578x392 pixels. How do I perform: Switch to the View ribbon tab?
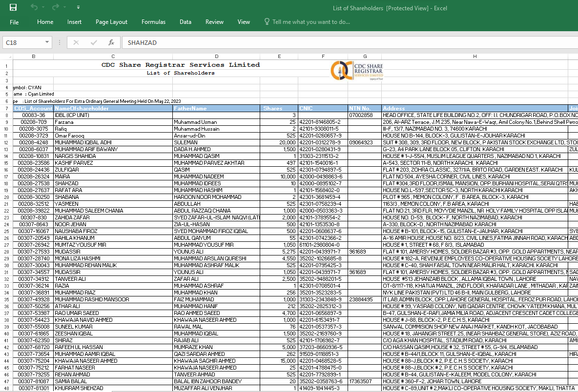[244, 22]
